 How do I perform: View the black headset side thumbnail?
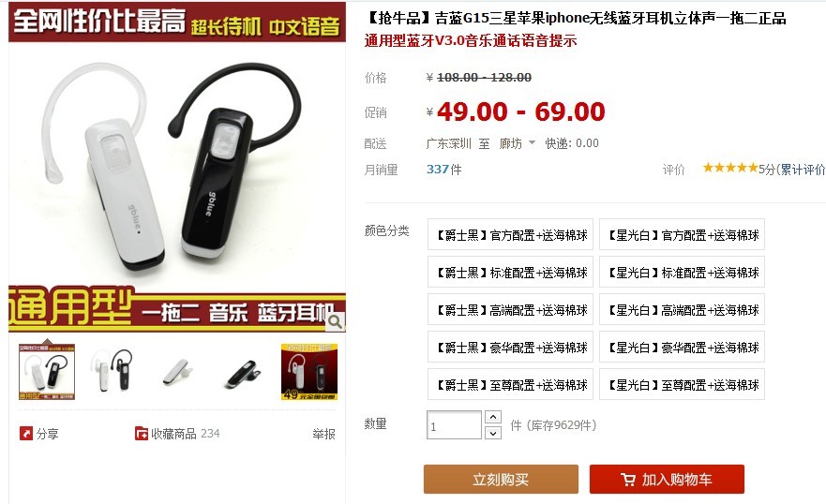[244, 373]
